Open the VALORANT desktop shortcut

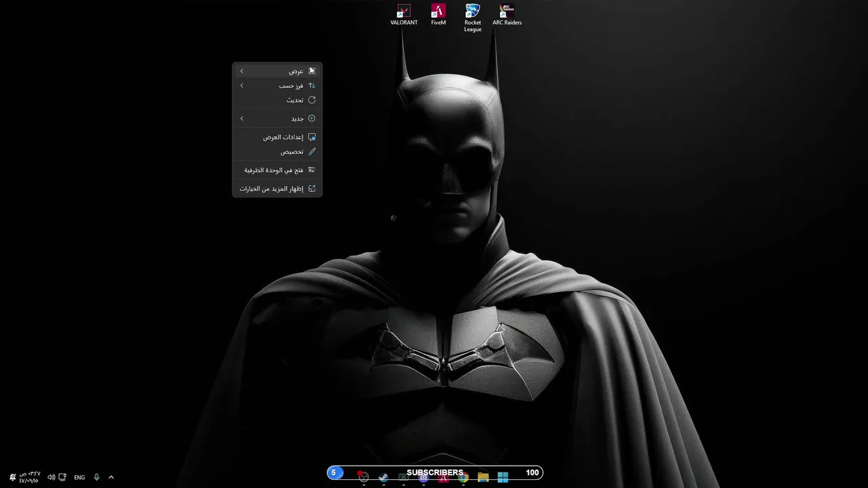(x=404, y=15)
